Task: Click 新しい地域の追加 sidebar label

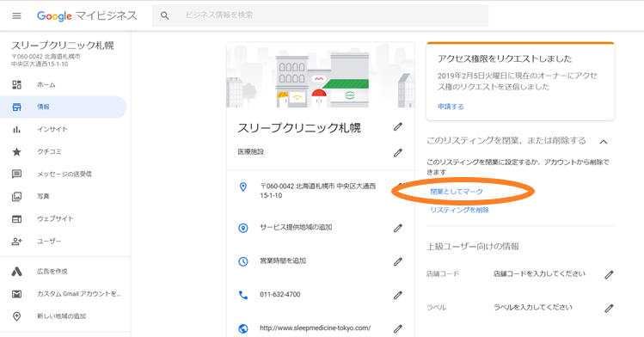Action: tap(62, 316)
